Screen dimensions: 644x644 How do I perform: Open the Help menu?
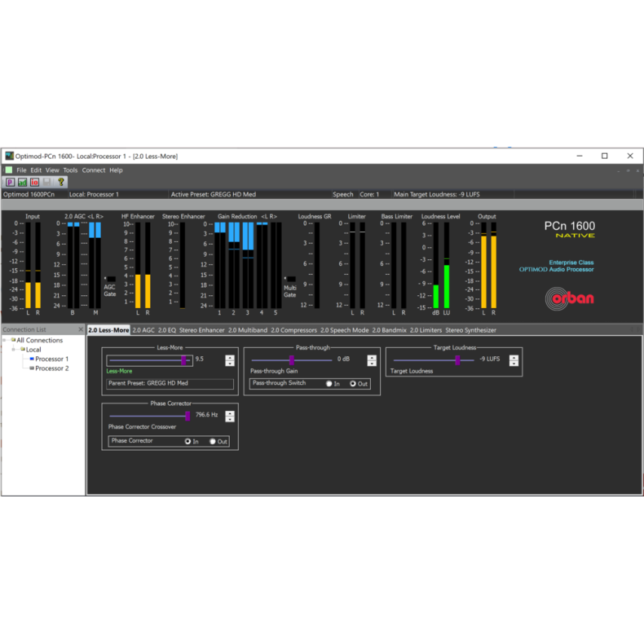[116, 170]
